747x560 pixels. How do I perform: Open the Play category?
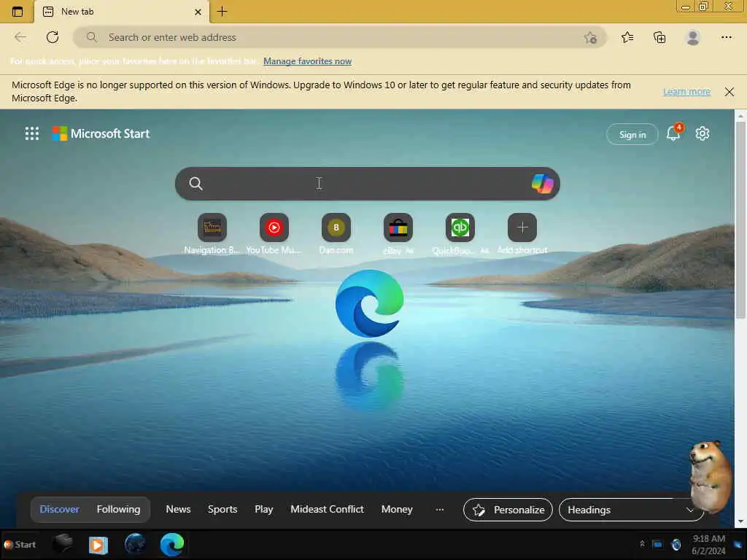[264, 509]
